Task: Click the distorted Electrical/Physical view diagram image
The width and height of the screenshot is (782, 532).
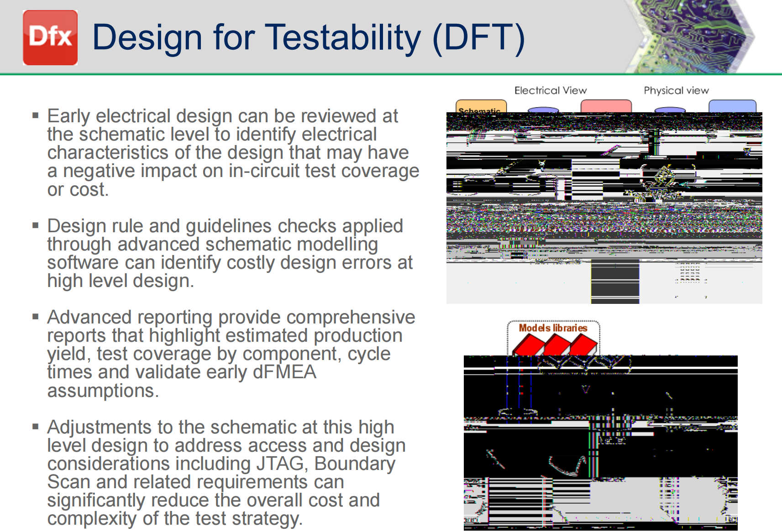Action: (604, 208)
